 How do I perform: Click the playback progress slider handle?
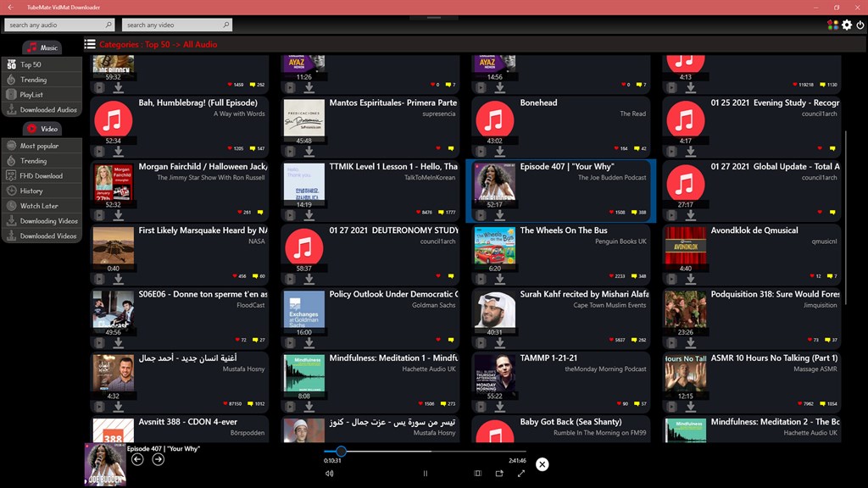point(341,452)
